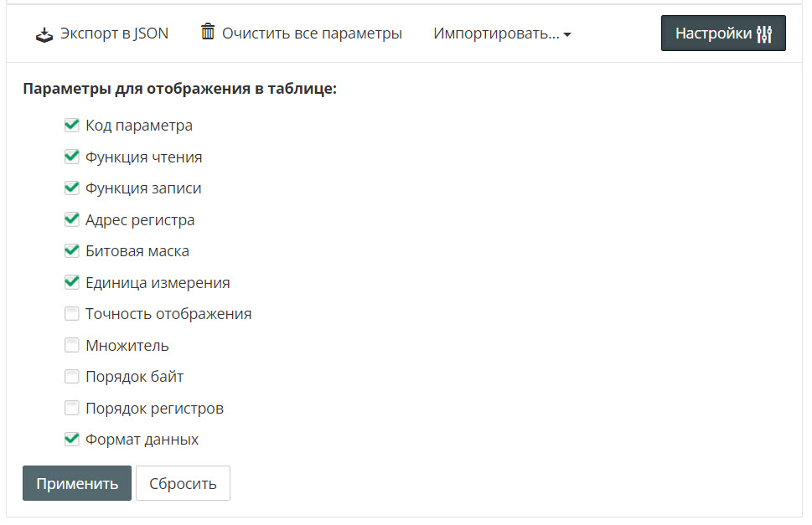
Task: Click the "Сбросить" button
Action: pos(183,483)
